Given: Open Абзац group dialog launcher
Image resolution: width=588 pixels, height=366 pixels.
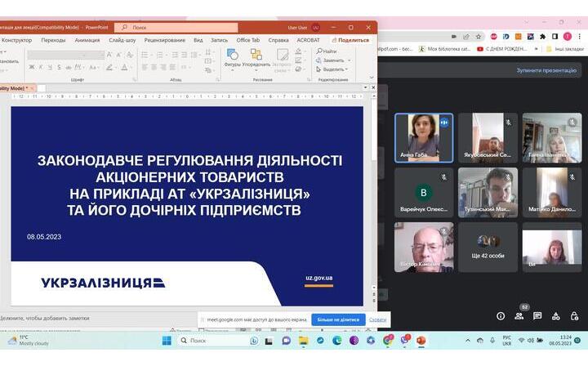Looking at the screenshot, I should click(x=218, y=80).
